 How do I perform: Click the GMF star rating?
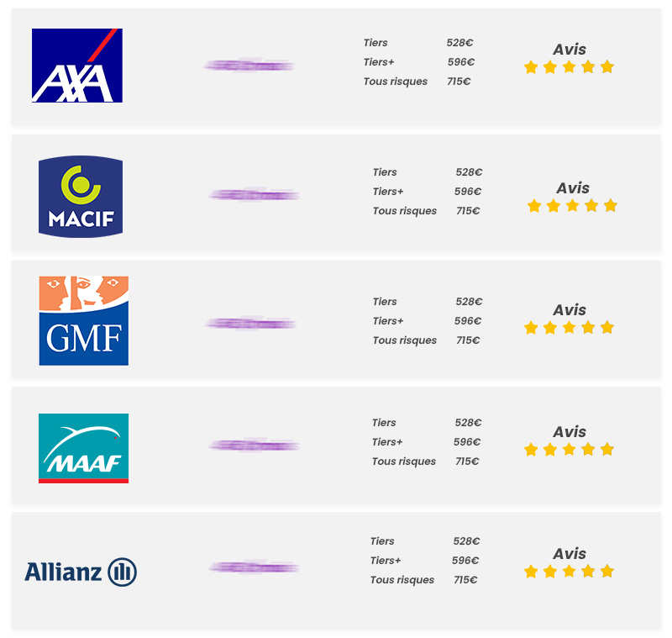coord(569,328)
